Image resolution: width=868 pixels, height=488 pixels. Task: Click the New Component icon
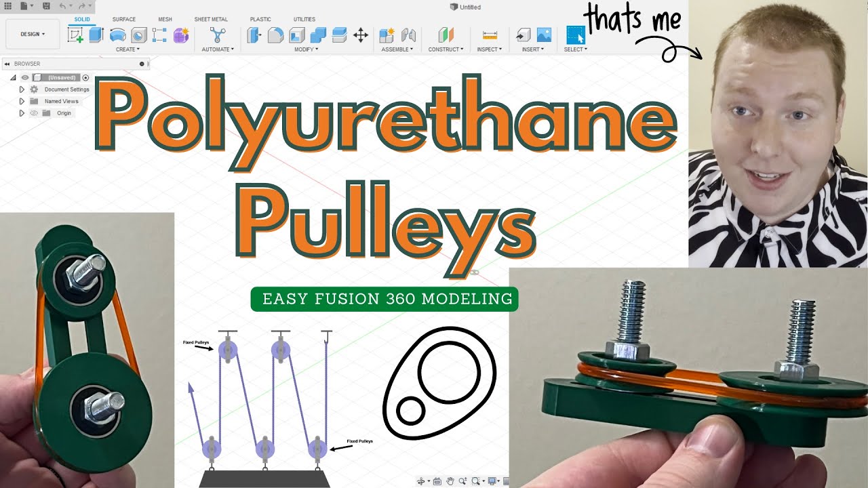[387, 35]
